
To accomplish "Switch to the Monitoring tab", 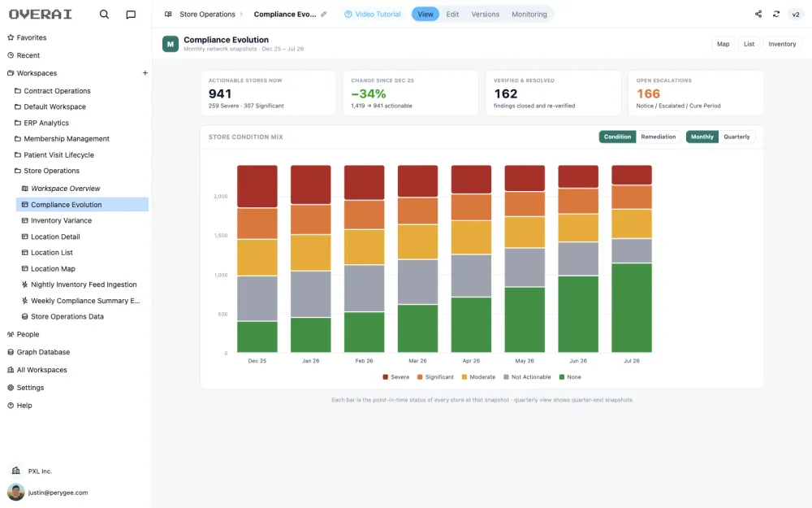I will coord(529,15).
